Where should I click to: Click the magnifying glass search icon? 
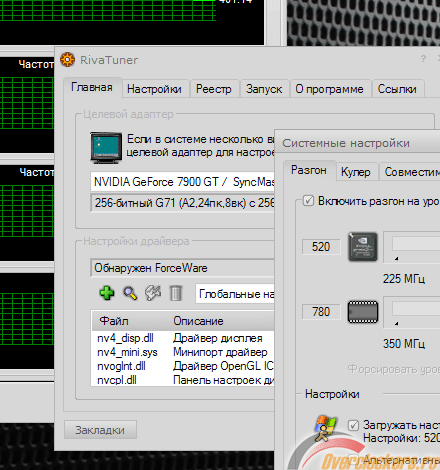pyautogui.click(x=130, y=293)
